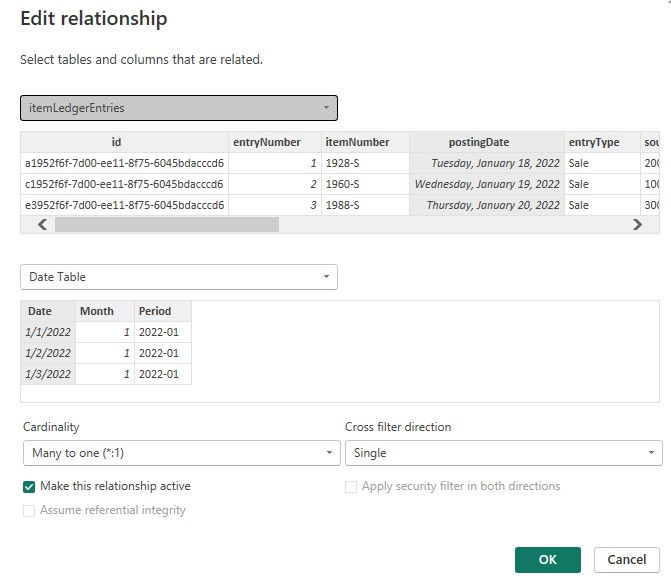Click the Date cell 1/3/2022

pos(48,374)
